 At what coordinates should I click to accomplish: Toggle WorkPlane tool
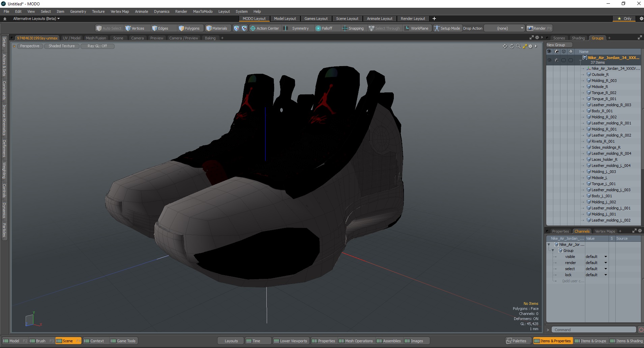417,28
